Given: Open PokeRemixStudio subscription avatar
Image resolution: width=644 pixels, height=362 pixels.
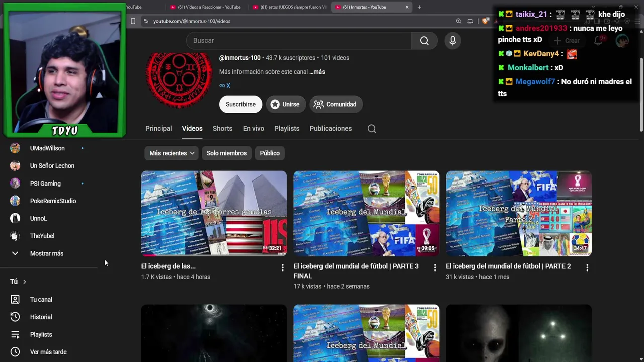Looking at the screenshot, I should point(15,201).
